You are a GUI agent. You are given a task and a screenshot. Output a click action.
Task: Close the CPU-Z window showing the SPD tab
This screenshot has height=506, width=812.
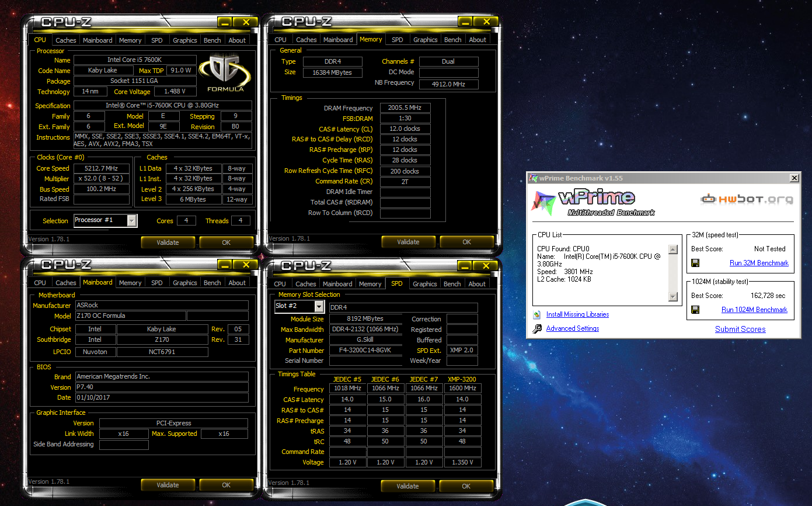[x=486, y=266]
